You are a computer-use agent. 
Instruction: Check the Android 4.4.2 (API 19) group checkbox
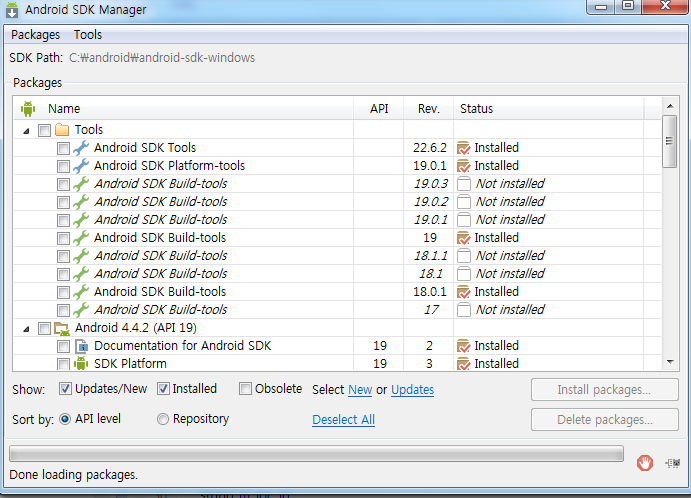pyautogui.click(x=45, y=329)
